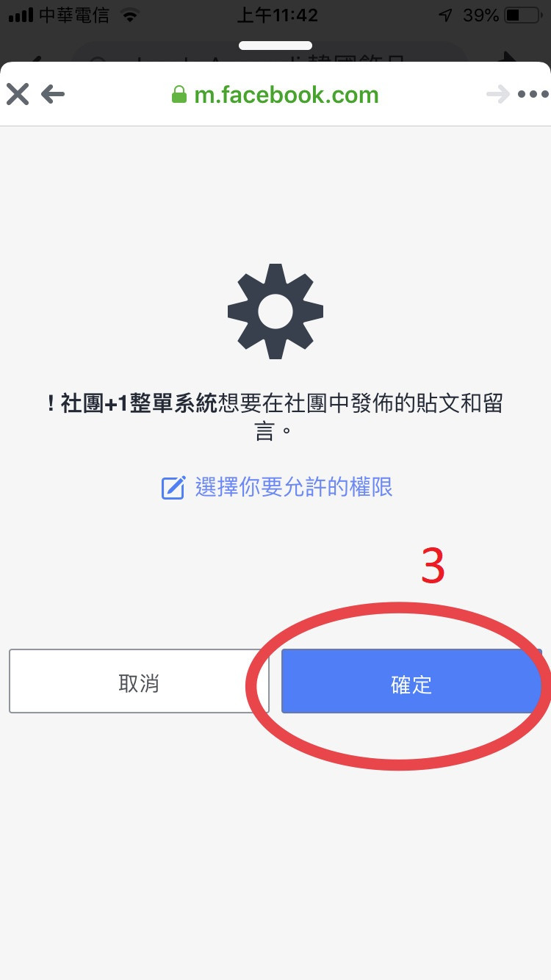Tap the green padlock security icon
This screenshot has width=551, height=980.
(179, 94)
